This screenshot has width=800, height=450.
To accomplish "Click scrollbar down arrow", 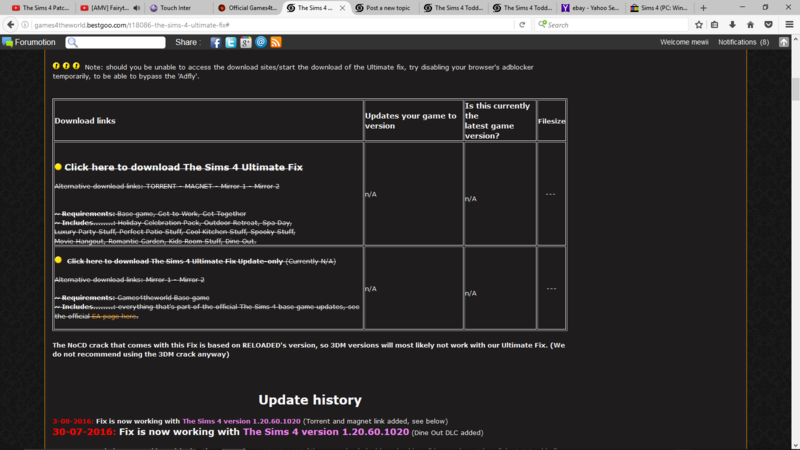I will pyautogui.click(x=795, y=445).
